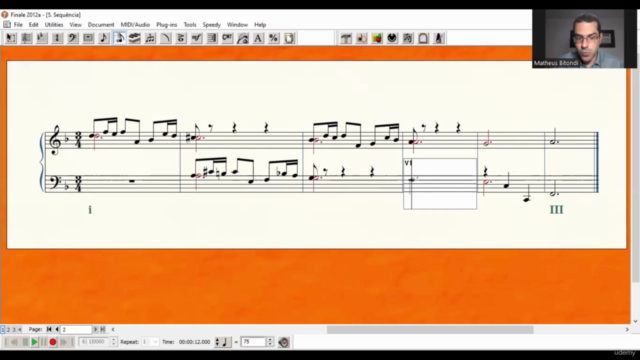Select the Staff tool

coord(26,38)
